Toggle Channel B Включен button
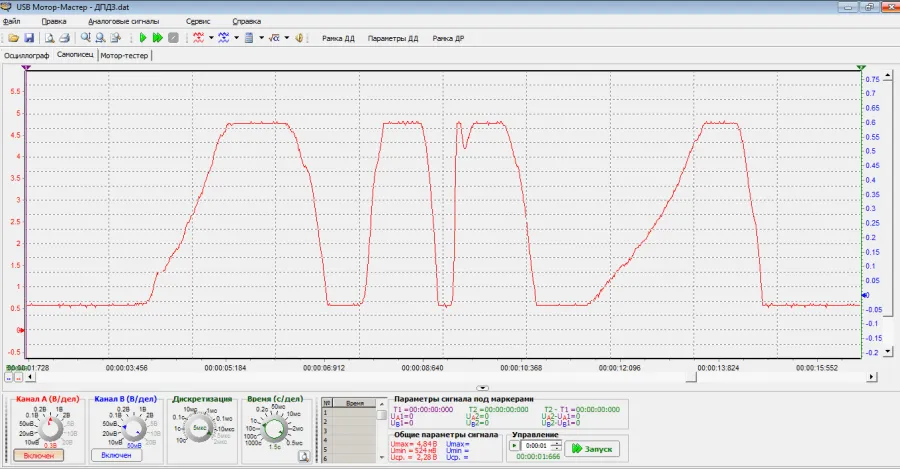This screenshot has height=469, width=900. (x=116, y=455)
